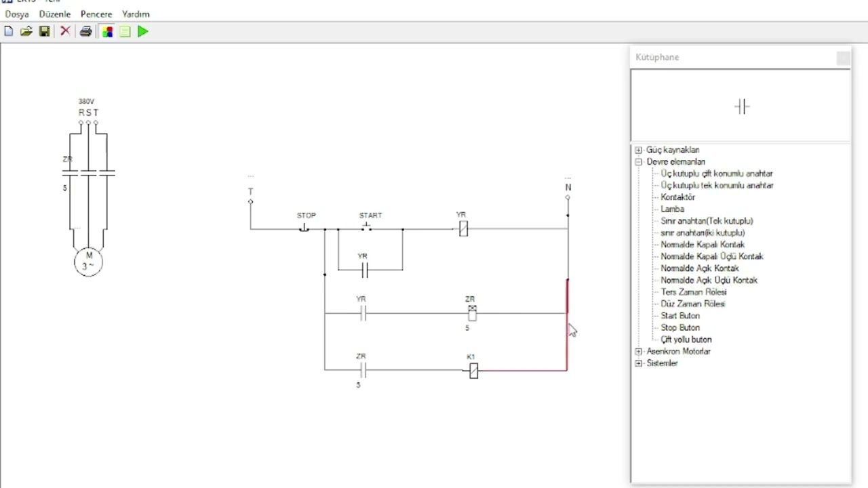Choose Çift yollu buton item
This screenshot has width=868, height=488.
coord(686,340)
